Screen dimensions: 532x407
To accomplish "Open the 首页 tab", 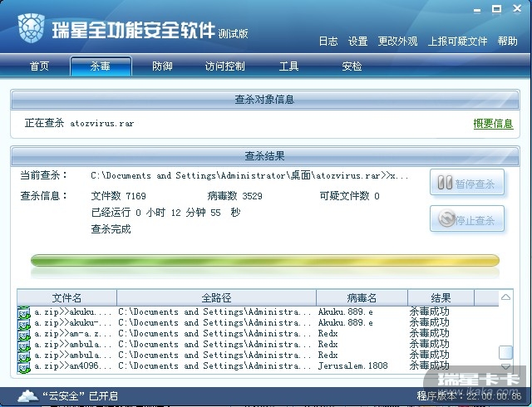I will pyautogui.click(x=39, y=66).
